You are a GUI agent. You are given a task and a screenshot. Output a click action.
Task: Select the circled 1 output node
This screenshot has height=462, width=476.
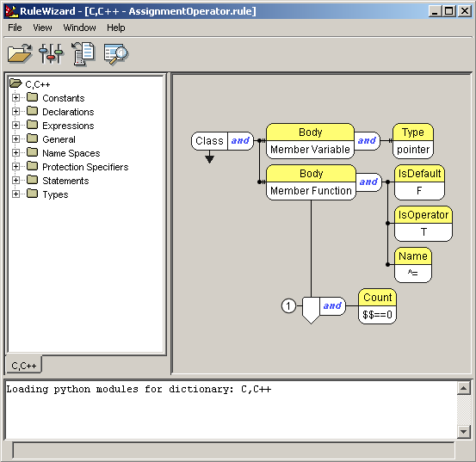[x=288, y=305]
